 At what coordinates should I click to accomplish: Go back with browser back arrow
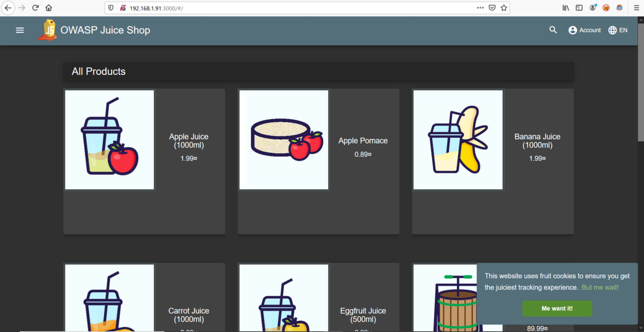tap(8, 8)
